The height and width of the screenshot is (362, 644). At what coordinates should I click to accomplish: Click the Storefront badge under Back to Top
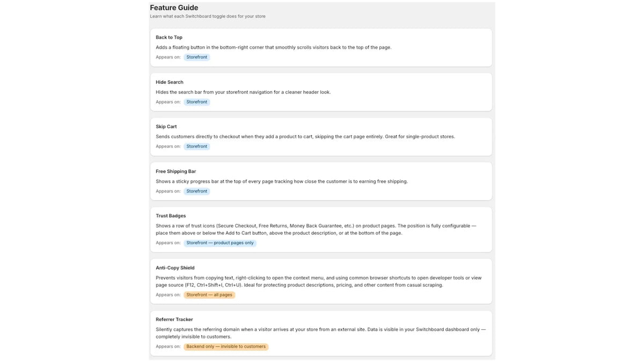[x=197, y=57]
